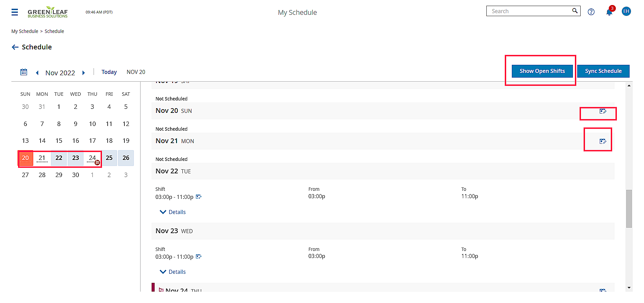Click the edit schedule icon for Nov 20
644x303 pixels.
603,111
